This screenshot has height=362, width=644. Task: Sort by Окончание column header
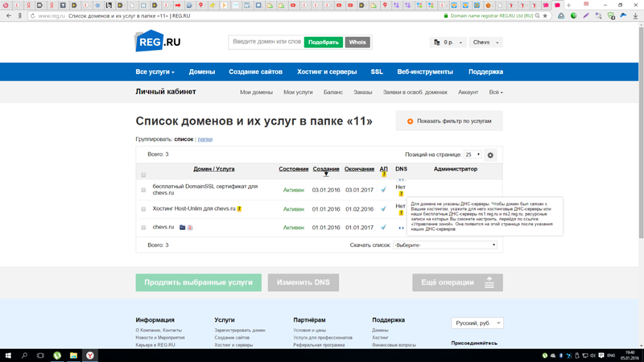359,169
